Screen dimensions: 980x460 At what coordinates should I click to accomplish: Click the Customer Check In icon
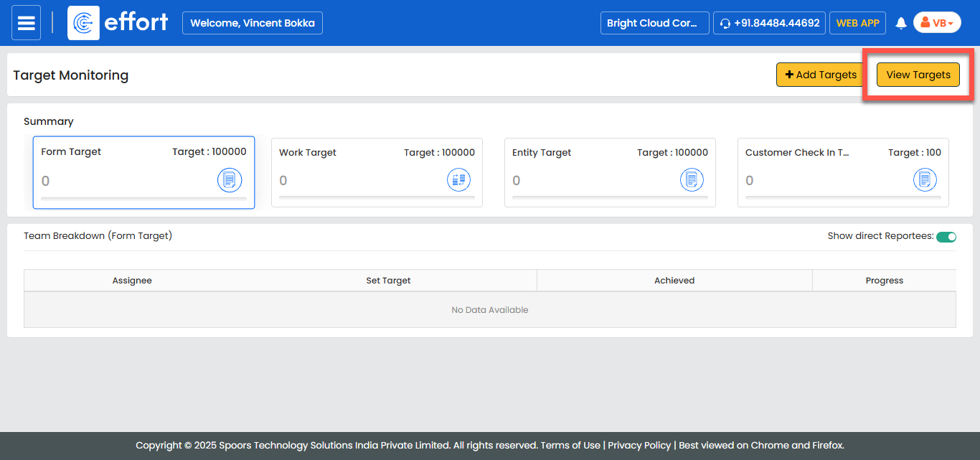[x=925, y=180]
